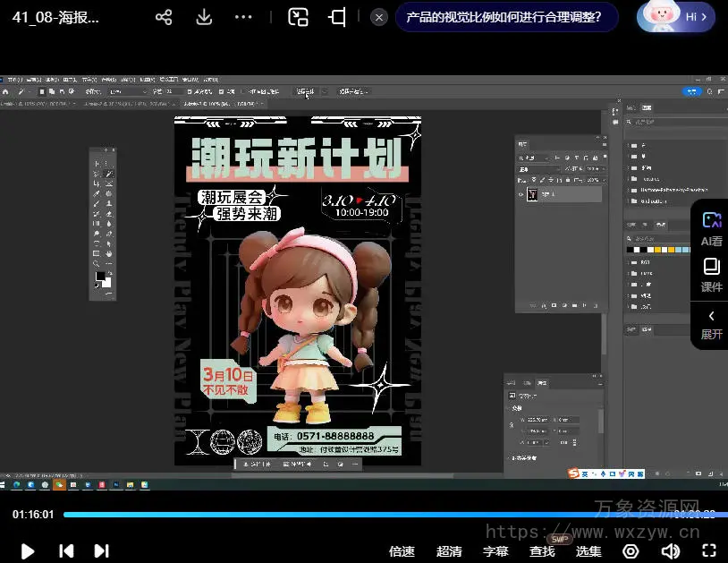The height and width of the screenshot is (563, 728).
Task: Open the AI看 side panel
Action: [x=711, y=229]
